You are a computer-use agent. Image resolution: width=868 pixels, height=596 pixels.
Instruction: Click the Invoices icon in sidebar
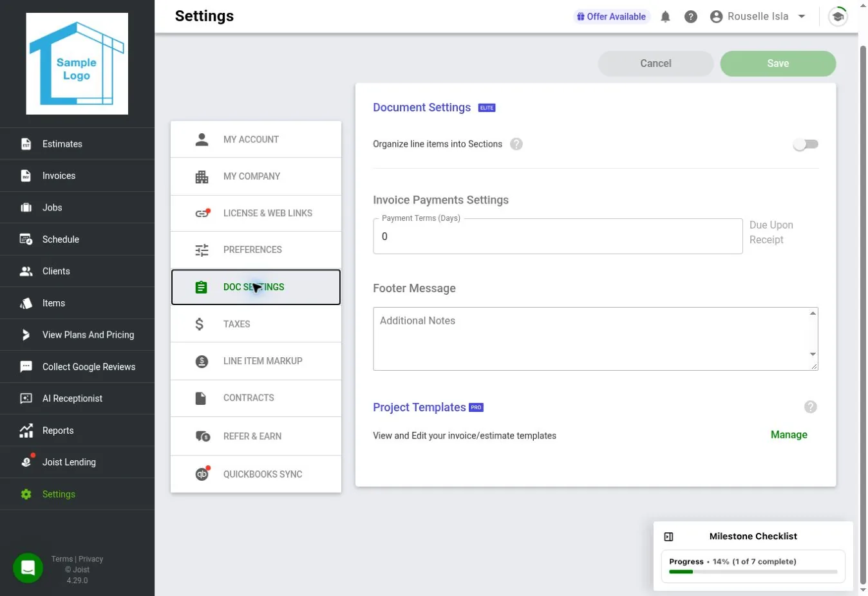[x=26, y=176]
